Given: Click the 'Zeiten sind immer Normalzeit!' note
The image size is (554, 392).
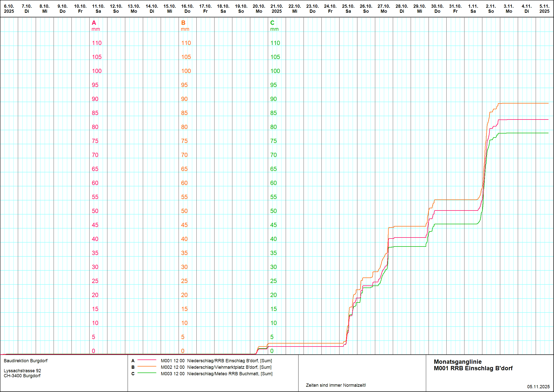Looking at the screenshot, I should point(336,385).
